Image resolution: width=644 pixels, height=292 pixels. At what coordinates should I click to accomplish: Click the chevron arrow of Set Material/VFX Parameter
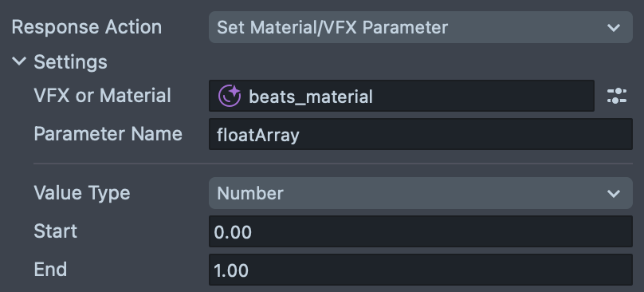tap(614, 28)
